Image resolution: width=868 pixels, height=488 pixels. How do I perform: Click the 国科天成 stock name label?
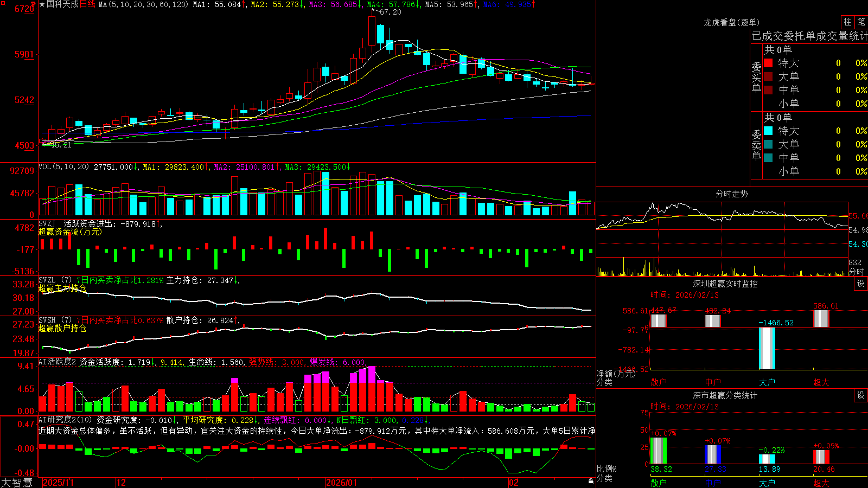click(62, 4)
